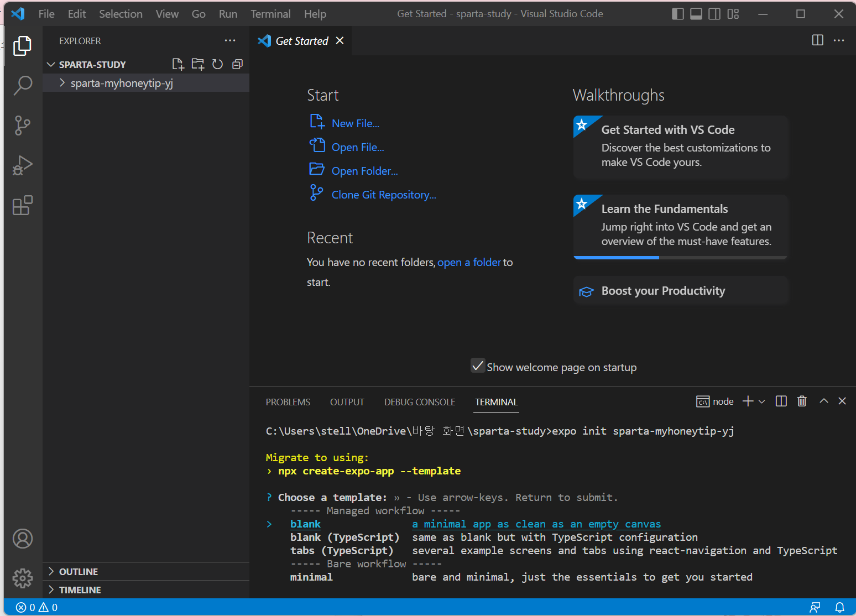Click the Open File... link

[358, 147]
